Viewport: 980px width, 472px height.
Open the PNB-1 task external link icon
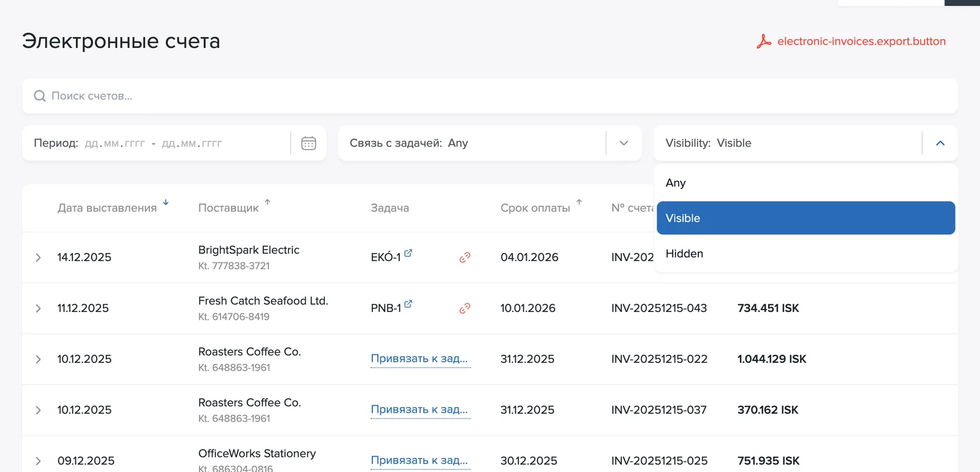(x=409, y=303)
